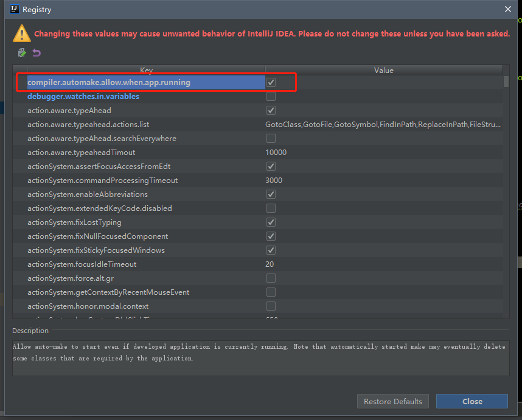Screen dimensions: 522x420
Task: Select the actionSystem.focusIdleTimeout key
Action: coord(82,264)
